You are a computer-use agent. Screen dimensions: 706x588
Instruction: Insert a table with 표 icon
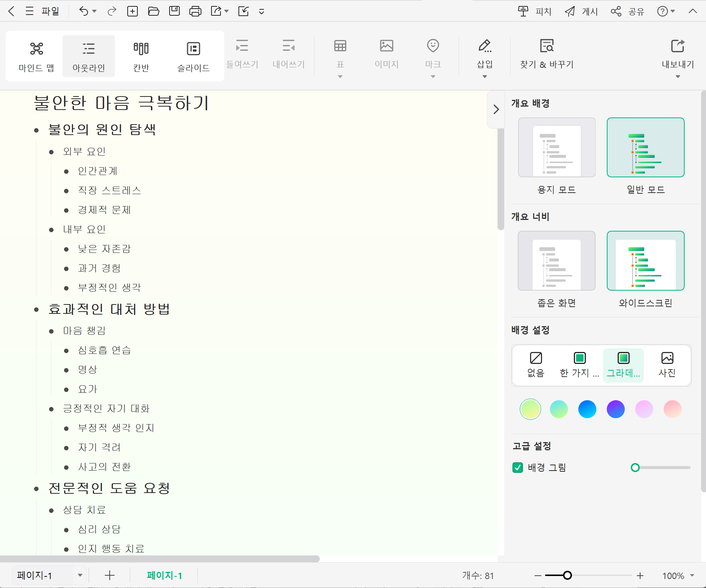point(340,54)
